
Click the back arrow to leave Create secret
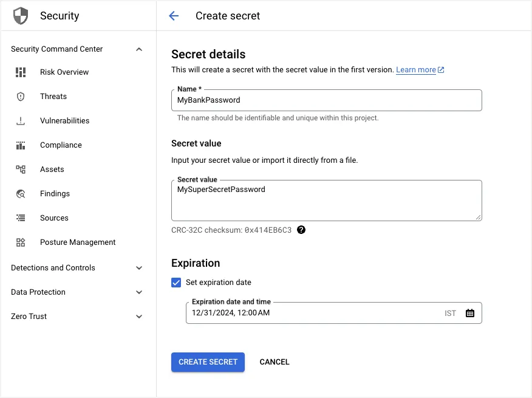[x=174, y=16]
